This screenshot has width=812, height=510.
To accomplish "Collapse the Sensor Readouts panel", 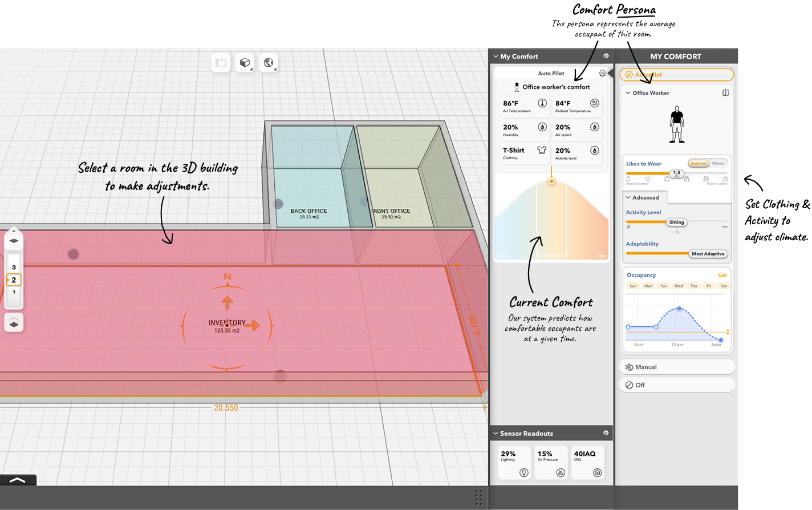I will pos(496,434).
